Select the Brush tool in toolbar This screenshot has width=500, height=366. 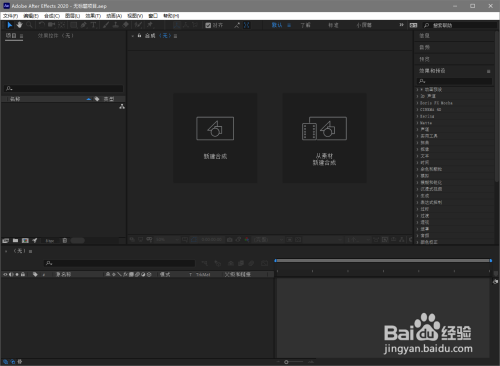(106, 25)
